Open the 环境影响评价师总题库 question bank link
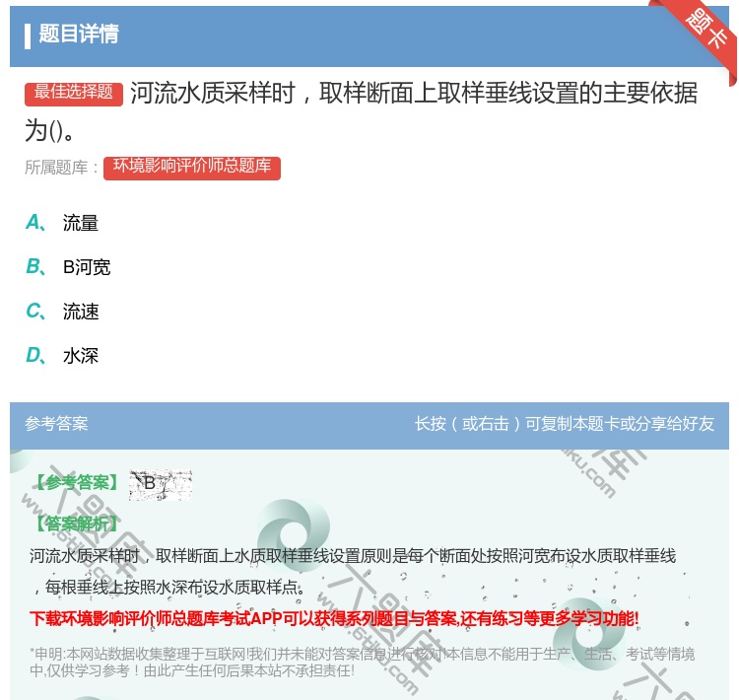Viewport: 739px width, 700px height. click(192, 168)
